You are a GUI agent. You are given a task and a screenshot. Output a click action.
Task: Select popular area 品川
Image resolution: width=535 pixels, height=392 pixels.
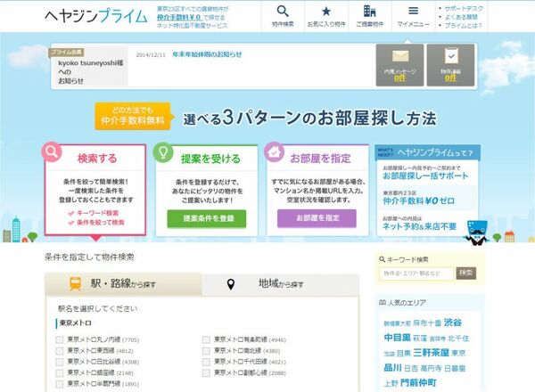(392, 368)
